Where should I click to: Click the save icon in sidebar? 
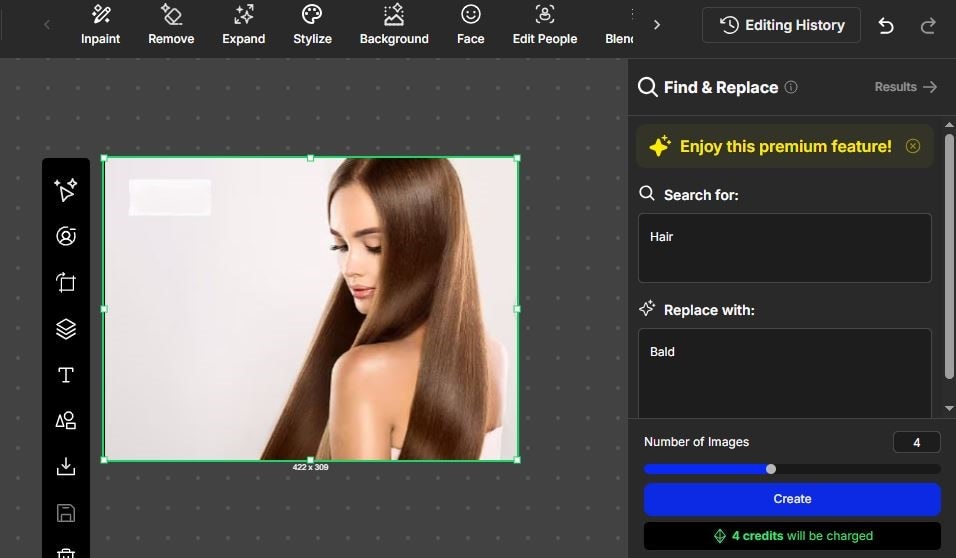point(66,513)
